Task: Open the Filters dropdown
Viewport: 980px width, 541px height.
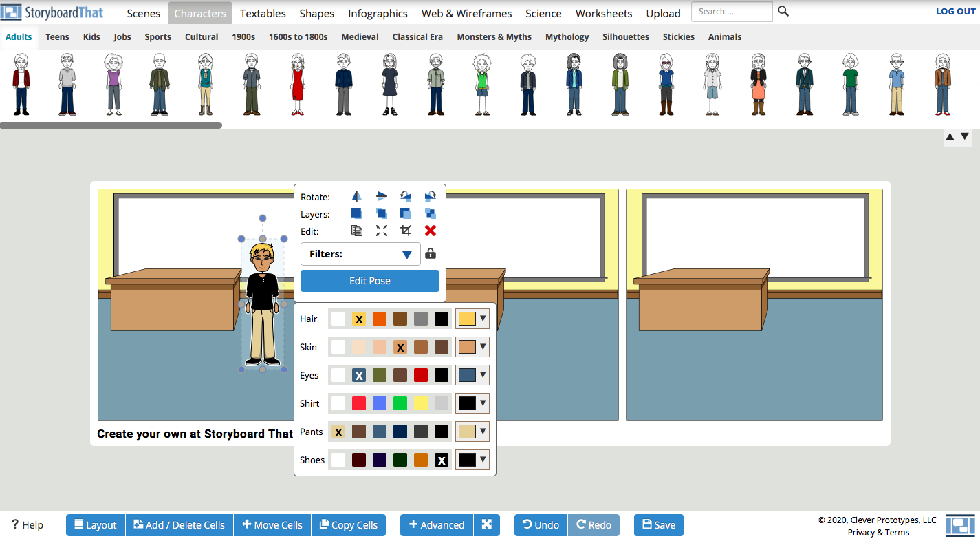Action: click(360, 253)
